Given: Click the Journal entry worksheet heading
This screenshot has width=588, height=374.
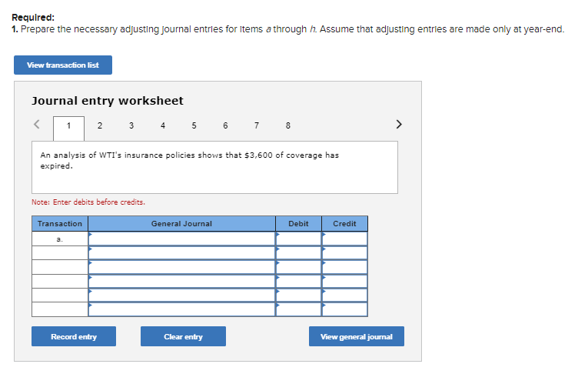Looking at the screenshot, I should (108, 101).
